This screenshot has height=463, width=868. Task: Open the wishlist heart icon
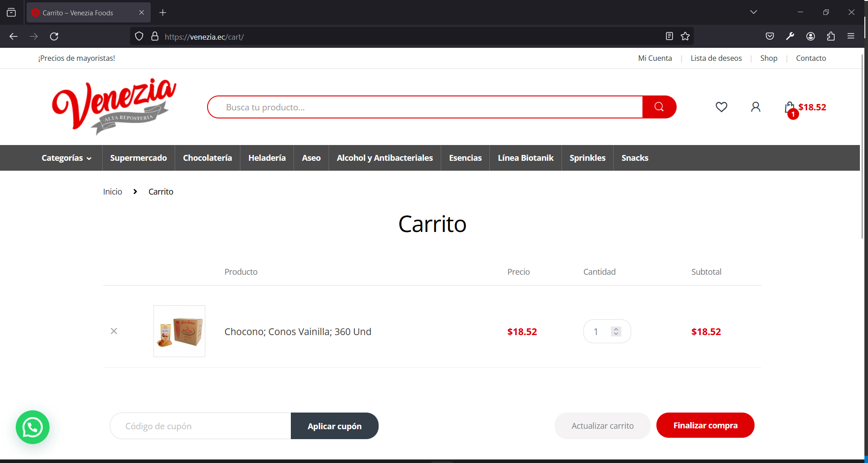pyautogui.click(x=721, y=107)
